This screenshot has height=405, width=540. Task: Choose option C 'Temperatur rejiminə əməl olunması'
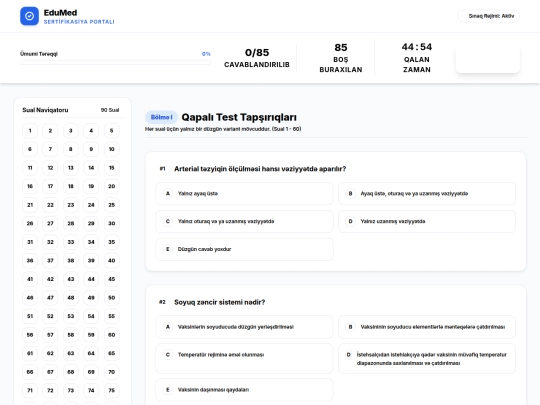click(245, 359)
